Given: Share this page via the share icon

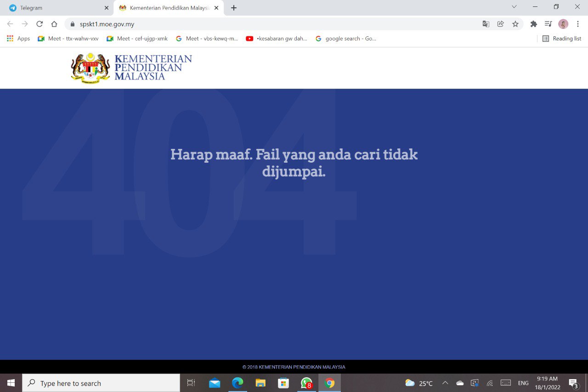Looking at the screenshot, I should (x=501, y=24).
